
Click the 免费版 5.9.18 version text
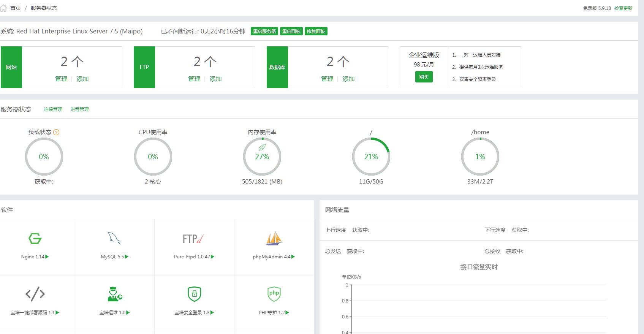(x=597, y=8)
